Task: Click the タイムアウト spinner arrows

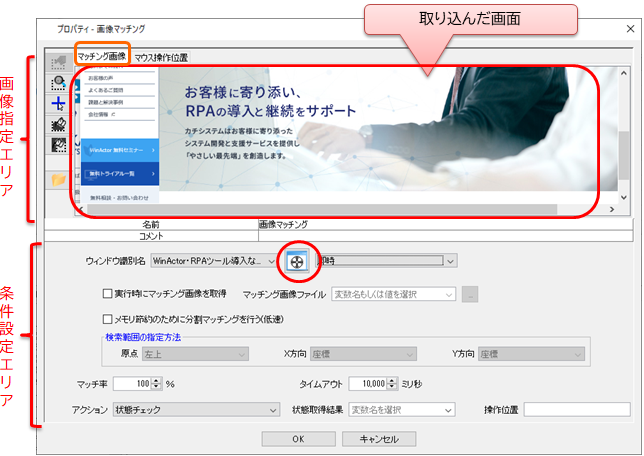Action: click(392, 384)
